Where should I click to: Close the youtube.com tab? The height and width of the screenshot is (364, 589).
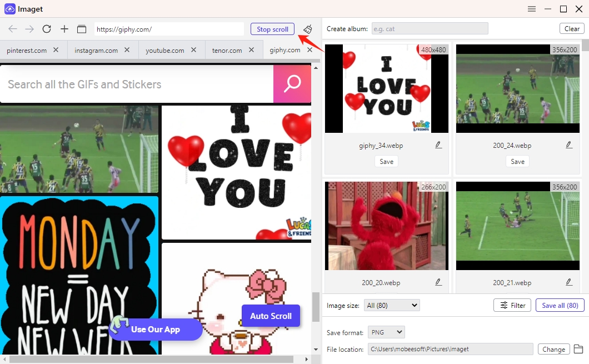[193, 49]
